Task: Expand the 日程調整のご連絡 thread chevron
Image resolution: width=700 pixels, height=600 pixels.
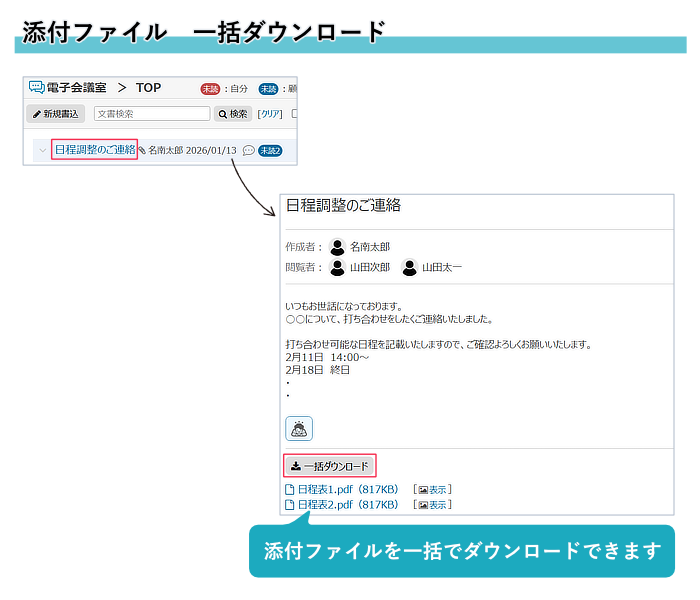Action: (x=42, y=151)
